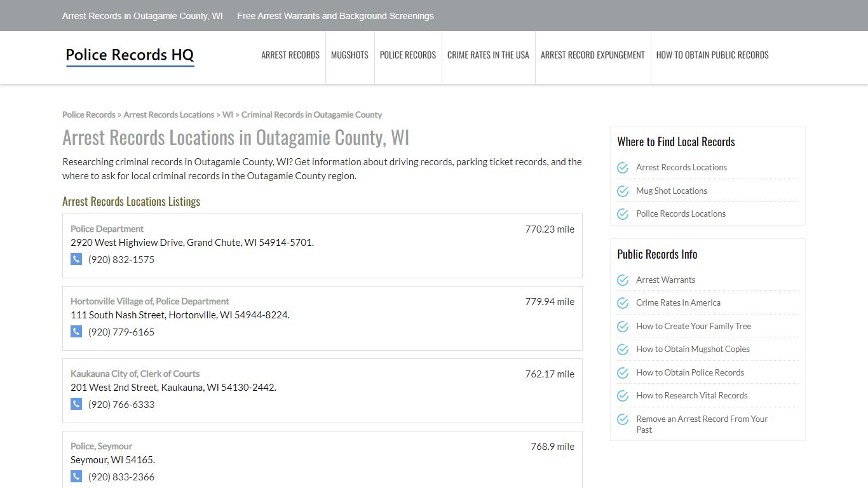Screen dimensions: 868x488
Task: Open sidebar link Mug Shot Locations
Action: [x=672, y=191]
